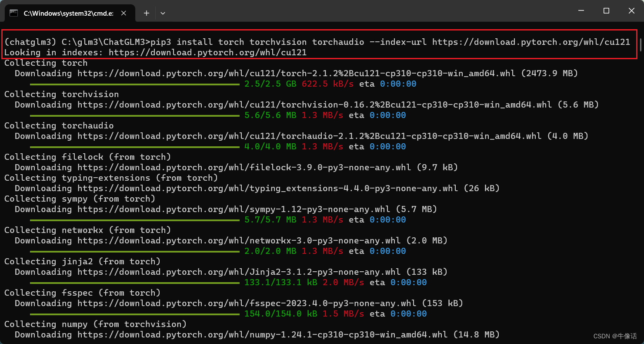Click the 5.6/5.6 MB progress bar
The height and width of the screenshot is (344, 644).
pos(134,115)
